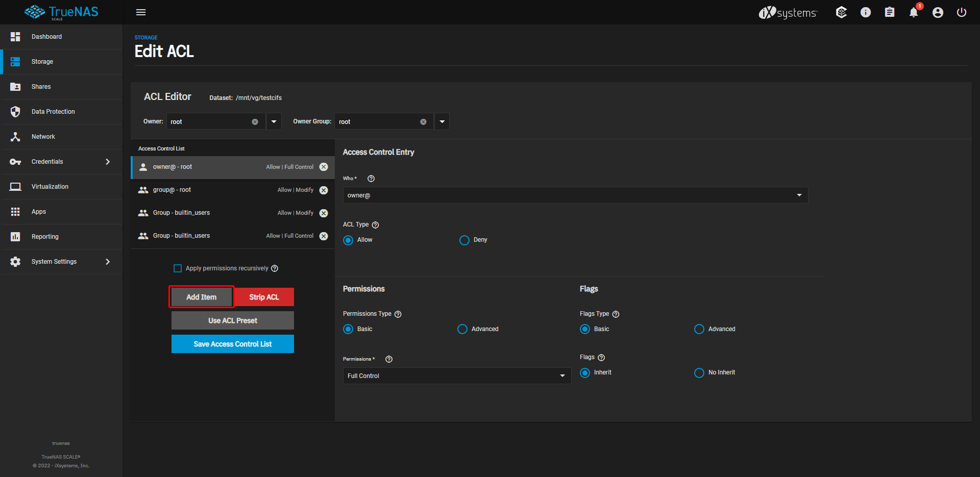The height and width of the screenshot is (477, 980).
Task: Remove Group builtin_users Allow Modify entry
Action: [x=324, y=213]
